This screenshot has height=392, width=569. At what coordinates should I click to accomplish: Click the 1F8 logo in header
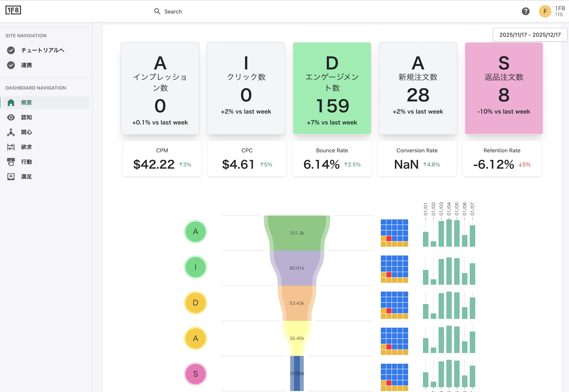point(13,10)
